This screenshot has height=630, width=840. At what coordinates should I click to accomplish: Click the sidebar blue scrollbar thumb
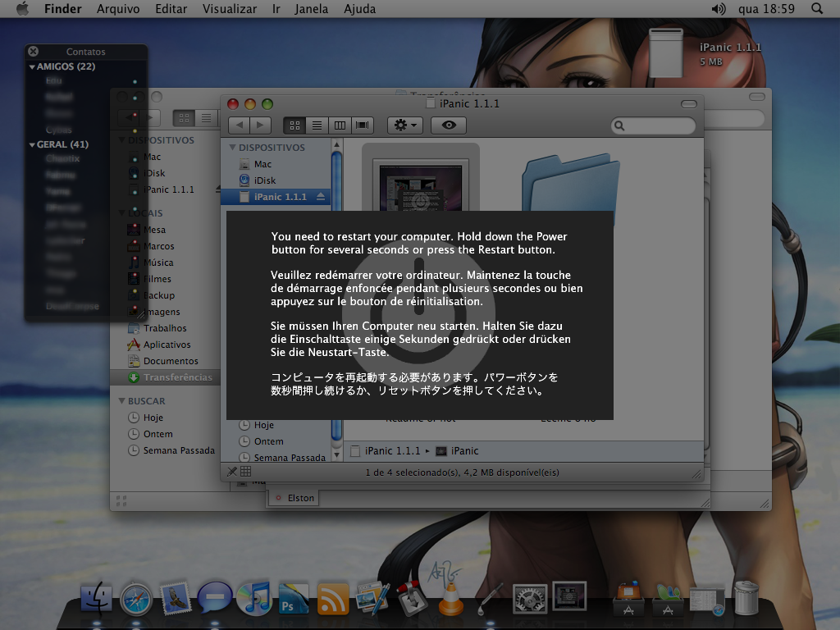pyautogui.click(x=336, y=297)
